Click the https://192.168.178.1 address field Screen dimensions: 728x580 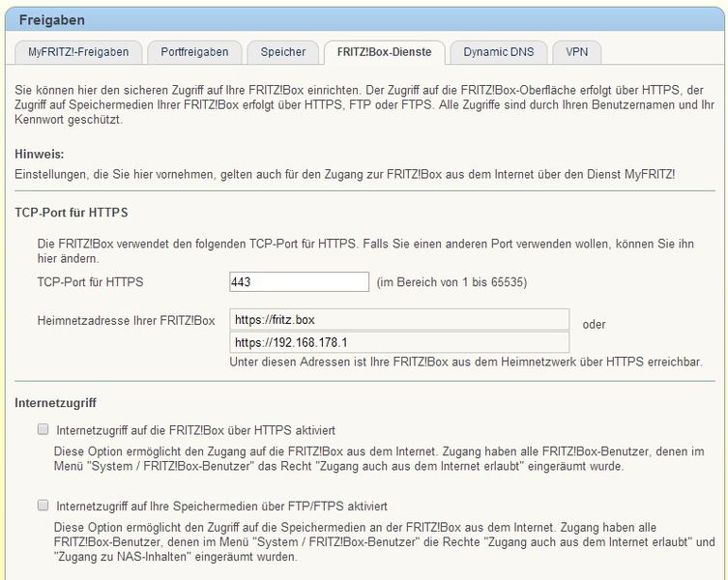pyautogui.click(x=399, y=343)
